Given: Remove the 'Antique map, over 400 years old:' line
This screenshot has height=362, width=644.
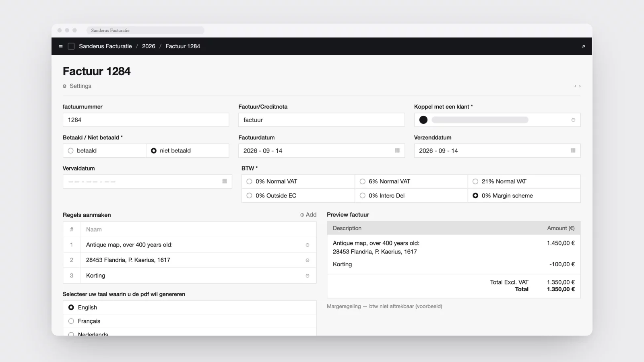Looking at the screenshot, I should (308, 245).
